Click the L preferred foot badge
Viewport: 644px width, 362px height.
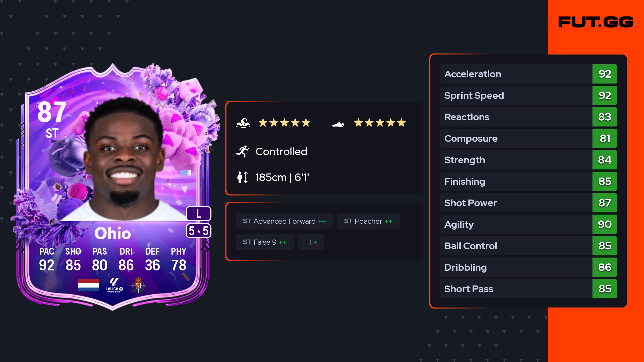pyautogui.click(x=199, y=213)
